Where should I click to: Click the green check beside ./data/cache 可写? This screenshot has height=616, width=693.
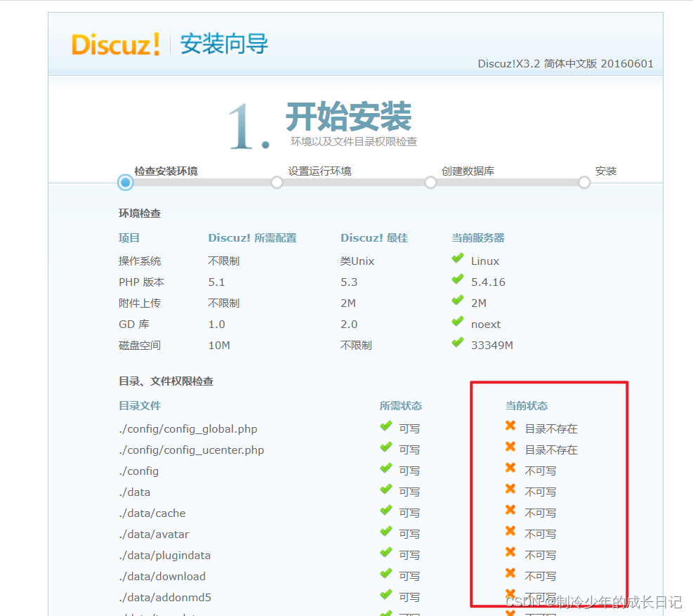point(386,512)
